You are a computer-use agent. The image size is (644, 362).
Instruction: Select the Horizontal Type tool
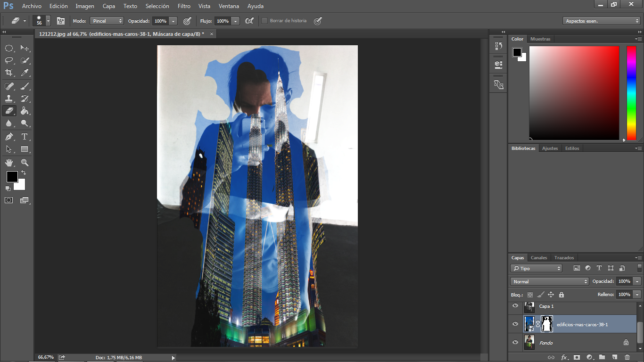25,137
